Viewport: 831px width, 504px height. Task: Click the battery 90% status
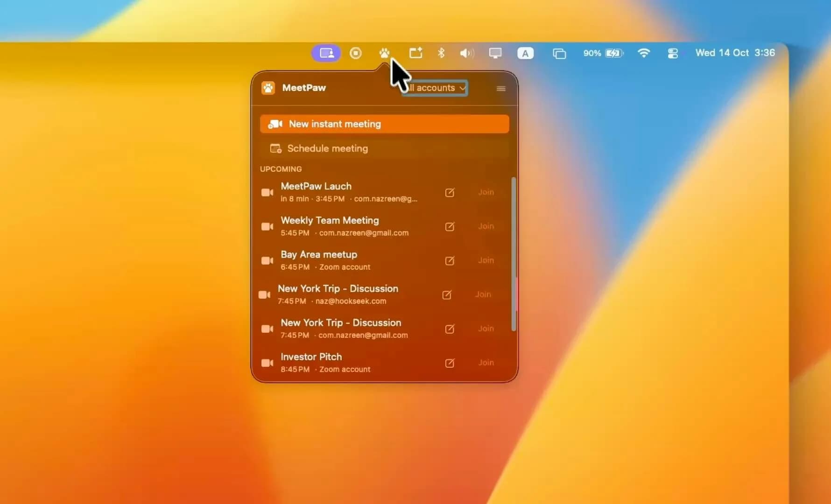pyautogui.click(x=603, y=53)
